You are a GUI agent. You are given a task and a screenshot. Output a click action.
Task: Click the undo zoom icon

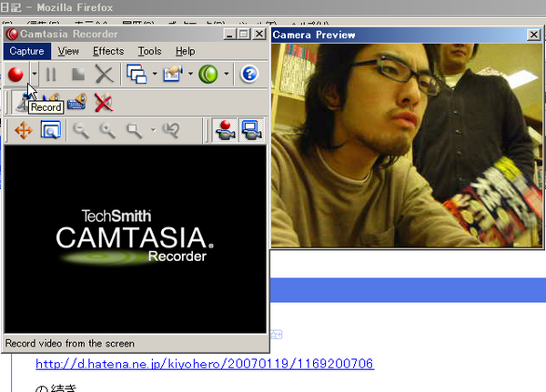pyautogui.click(x=172, y=130)
